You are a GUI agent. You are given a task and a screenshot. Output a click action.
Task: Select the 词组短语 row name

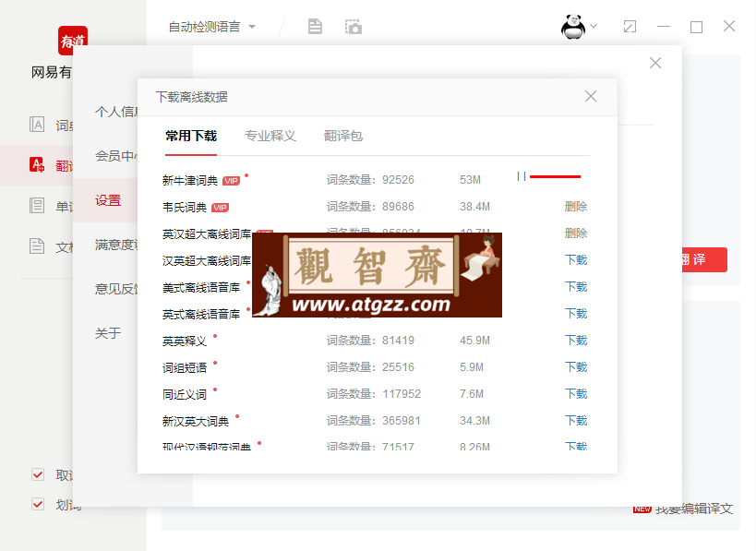click(x=185, y=368)
